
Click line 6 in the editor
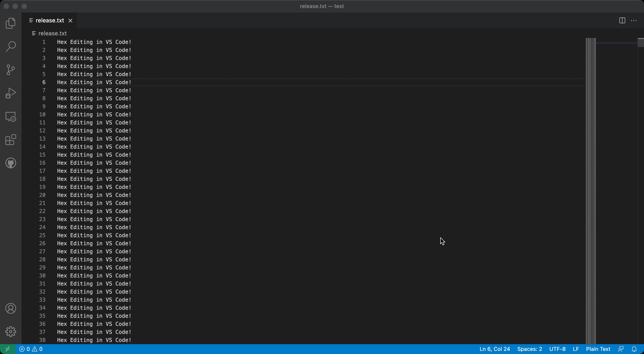click(94, 82)
